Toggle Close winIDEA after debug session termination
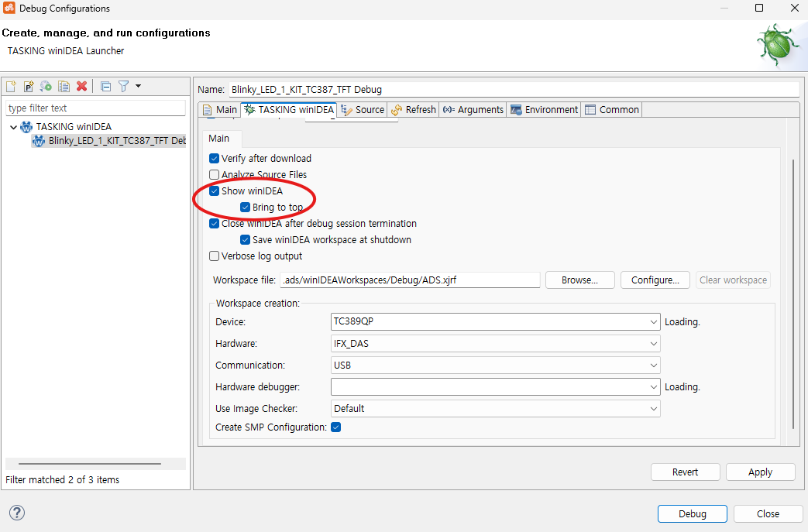 click(215, 224)
